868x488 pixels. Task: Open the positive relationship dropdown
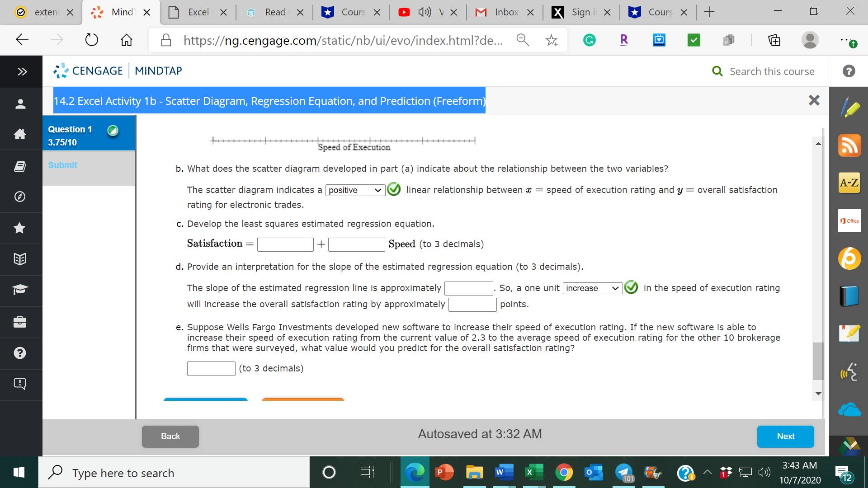[x=355, y=190]
